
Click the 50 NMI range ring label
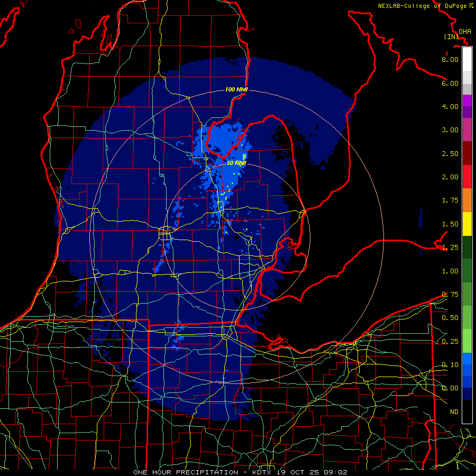point(236,163)
